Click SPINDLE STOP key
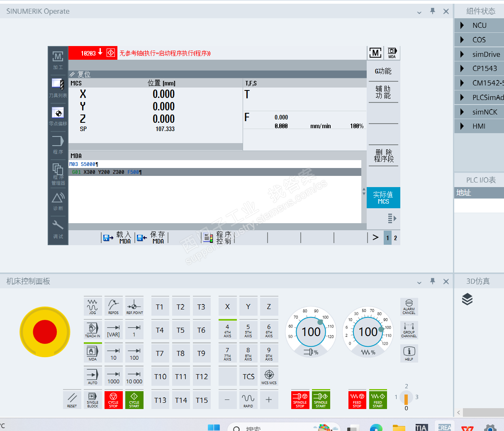This screenshot has height=431, width=504. point(300,400)
